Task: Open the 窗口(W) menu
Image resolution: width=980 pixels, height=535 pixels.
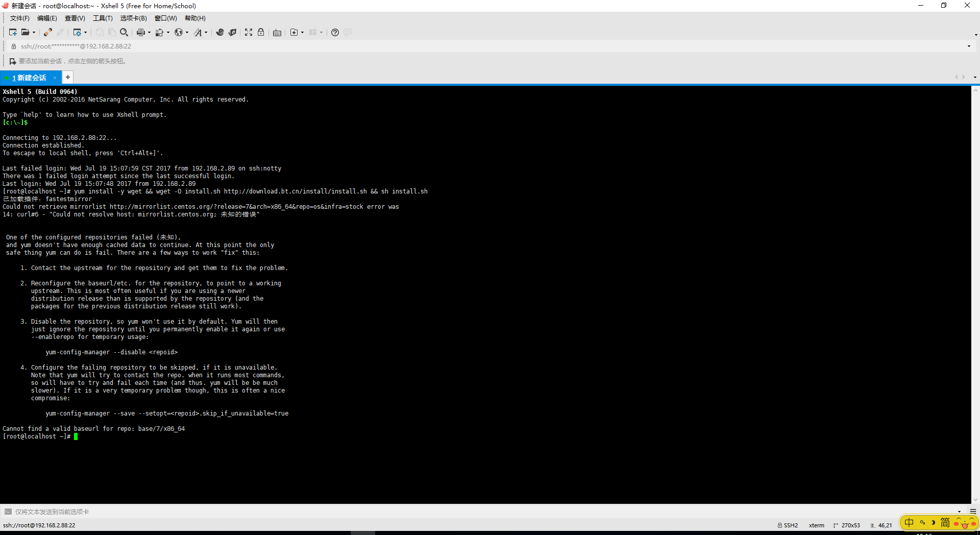Action: 166,18
